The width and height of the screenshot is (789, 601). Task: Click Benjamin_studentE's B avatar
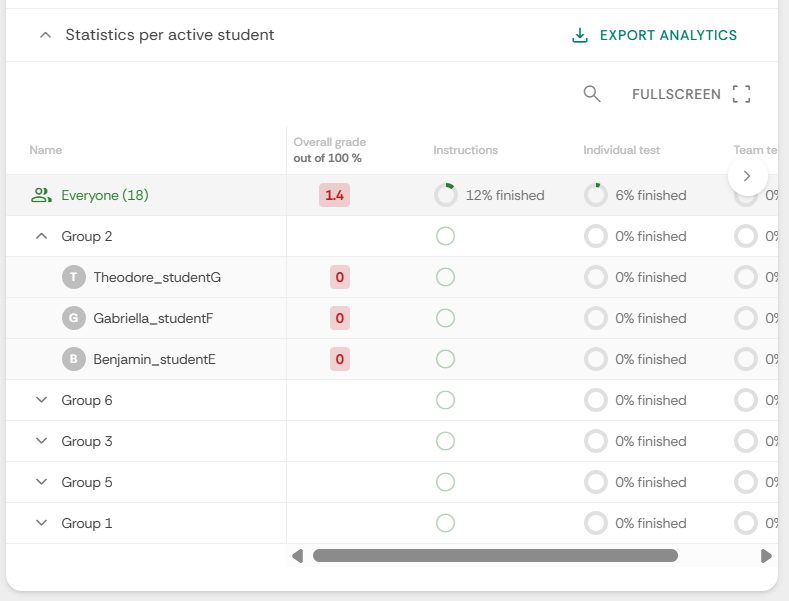(73, 359)
